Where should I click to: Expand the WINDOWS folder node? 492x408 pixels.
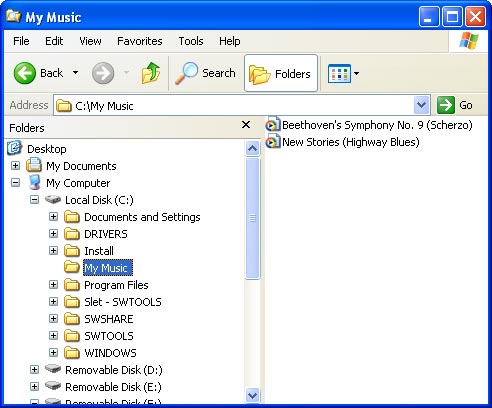(x=53, y=353)
